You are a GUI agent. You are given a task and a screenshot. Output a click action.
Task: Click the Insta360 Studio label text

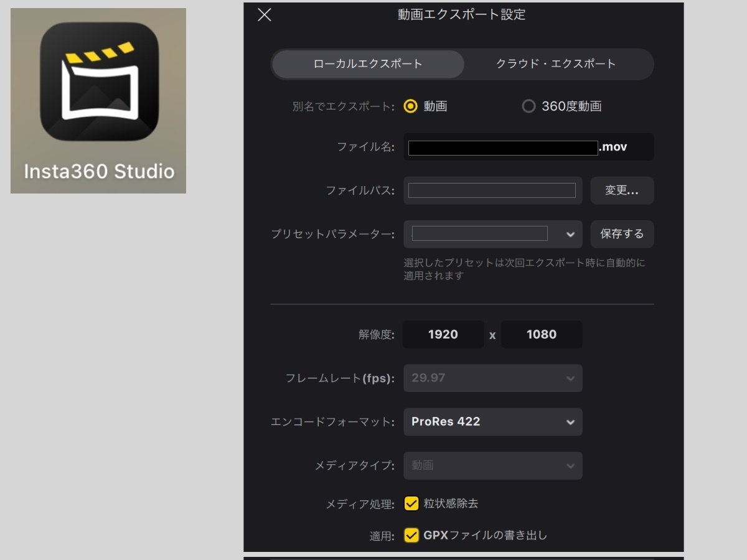(x=99, y=172)
